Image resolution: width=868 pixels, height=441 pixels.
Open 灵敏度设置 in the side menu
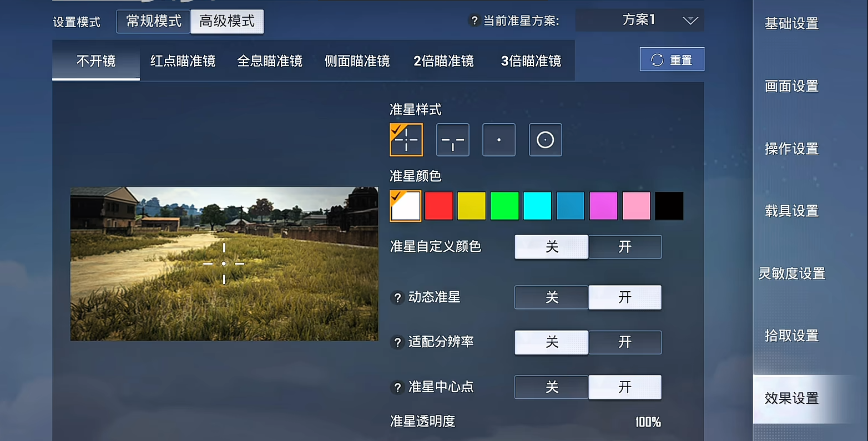[x=792, y=273]
